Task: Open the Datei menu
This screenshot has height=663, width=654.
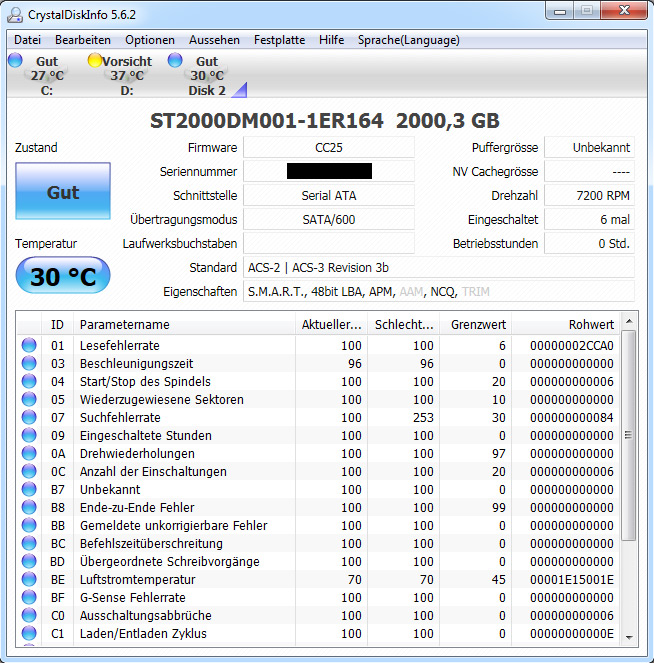Action: 27,40
